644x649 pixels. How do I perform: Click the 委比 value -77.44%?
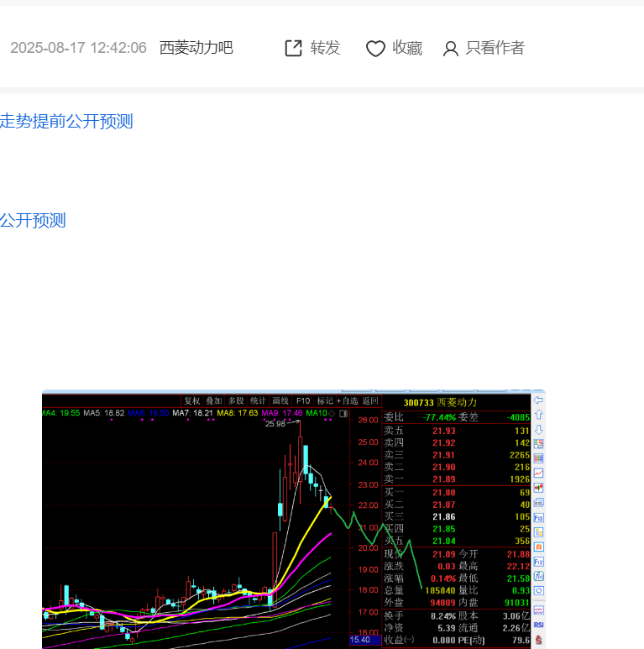(439, 417)
